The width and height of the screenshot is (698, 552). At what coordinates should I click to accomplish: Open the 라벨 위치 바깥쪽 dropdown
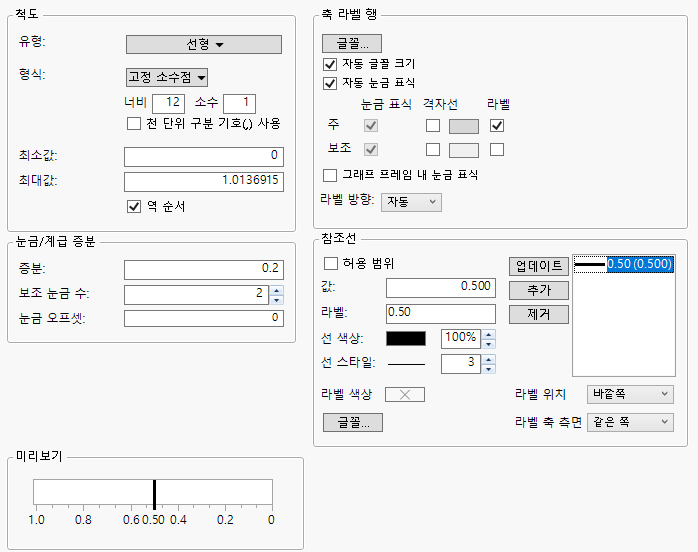pos(630,394)
